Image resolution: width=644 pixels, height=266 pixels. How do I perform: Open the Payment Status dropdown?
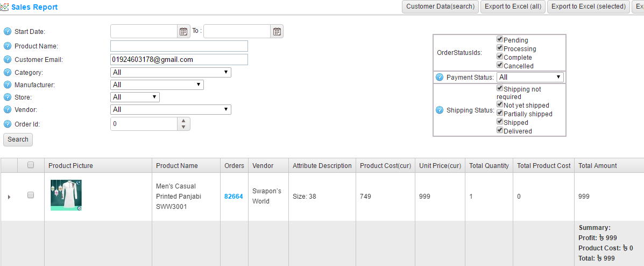point(530,77)
